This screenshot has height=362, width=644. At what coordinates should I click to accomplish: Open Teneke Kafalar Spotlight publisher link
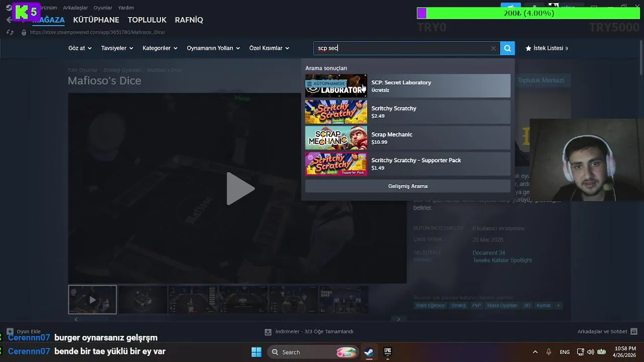point(502,260)
